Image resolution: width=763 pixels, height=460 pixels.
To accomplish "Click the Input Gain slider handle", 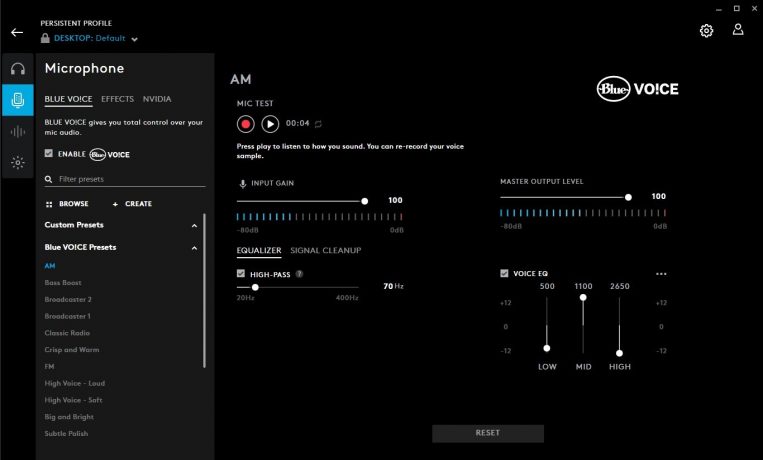I will (365, 201).
